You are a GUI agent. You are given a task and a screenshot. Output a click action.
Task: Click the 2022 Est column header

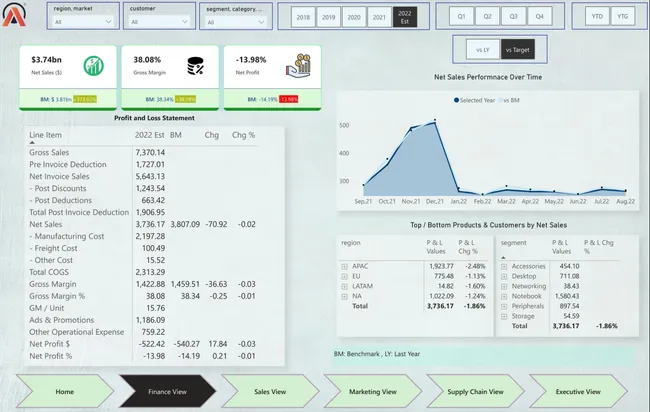click(150, 135)
